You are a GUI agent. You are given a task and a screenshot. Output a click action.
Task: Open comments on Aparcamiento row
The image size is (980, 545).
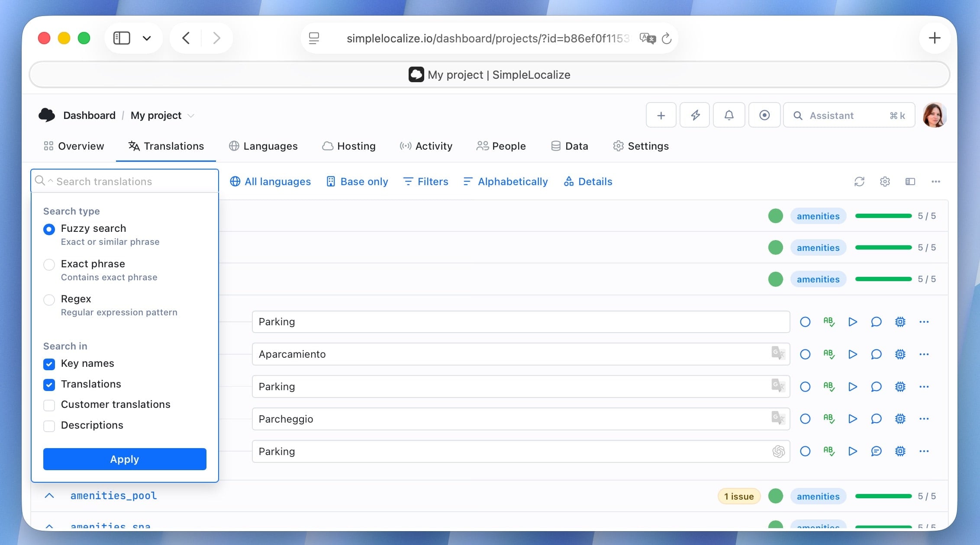click(876, 354)
